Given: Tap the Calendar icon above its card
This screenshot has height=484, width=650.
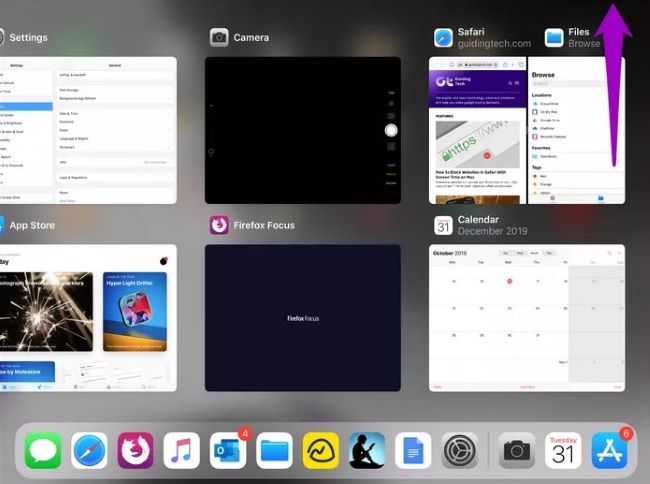Looking at the screenshot, I should (x=443, y=225).
